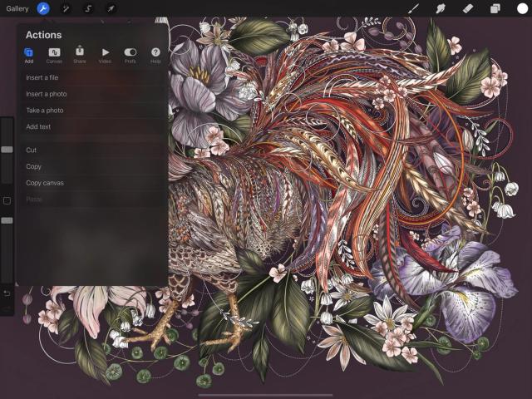
Task: Select Copy in Actions menu
Action: [93, 166]
